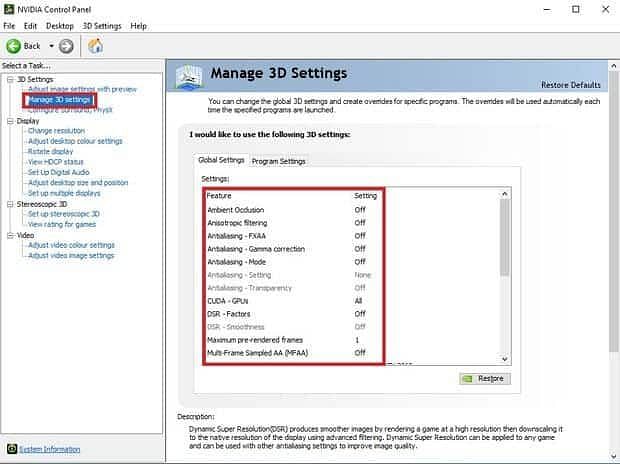Switch to the Program Settings tab
620x464 pixels.
click(278, 161)
